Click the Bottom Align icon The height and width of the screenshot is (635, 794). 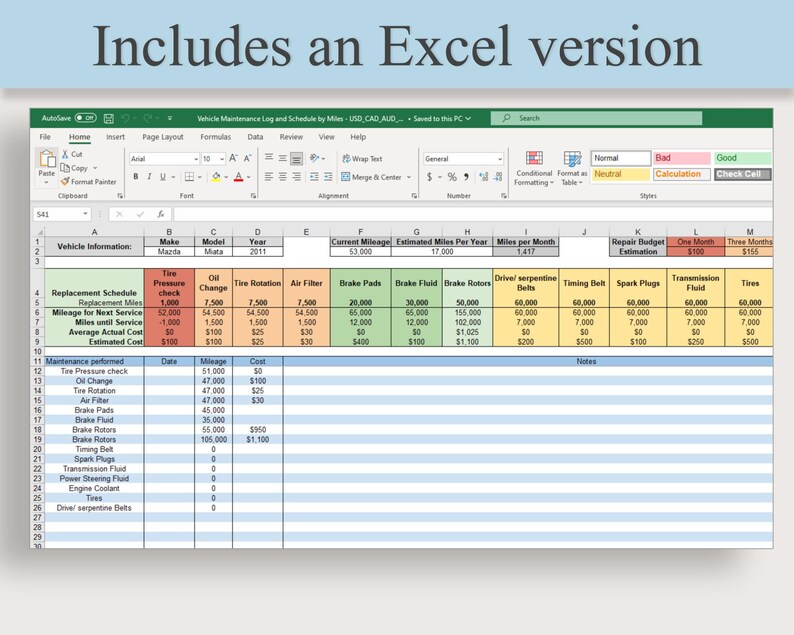[297, 158]
